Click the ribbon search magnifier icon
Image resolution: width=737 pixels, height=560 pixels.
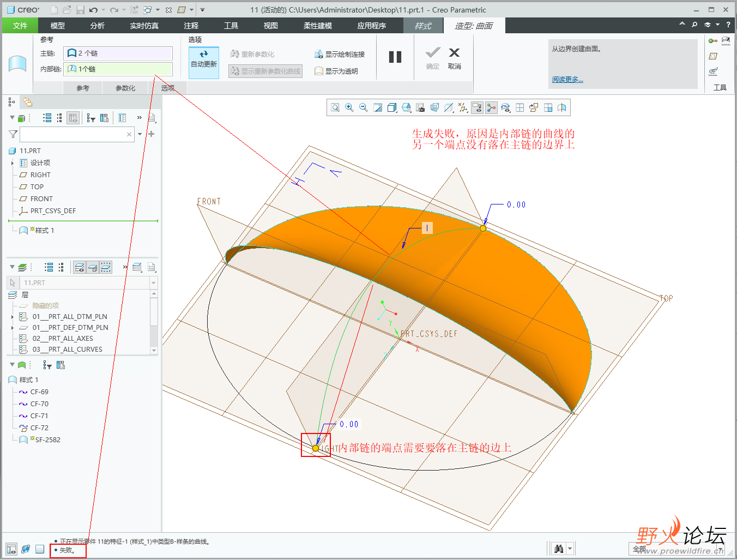pyautogui.click(x=694, y=25)
